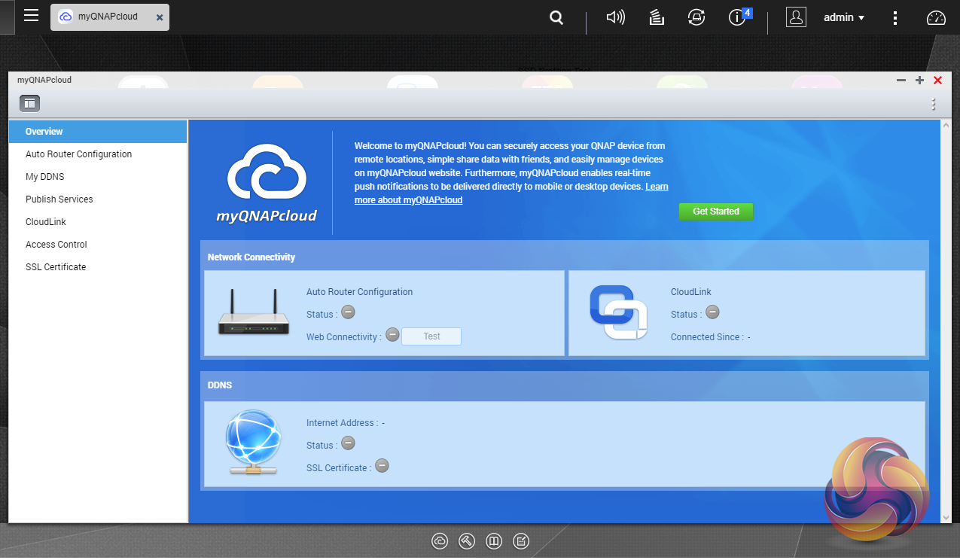Open the utility tools icon in bottom dock
The height and width of the screenshot is (560, 960).
(x=467, y=541)
